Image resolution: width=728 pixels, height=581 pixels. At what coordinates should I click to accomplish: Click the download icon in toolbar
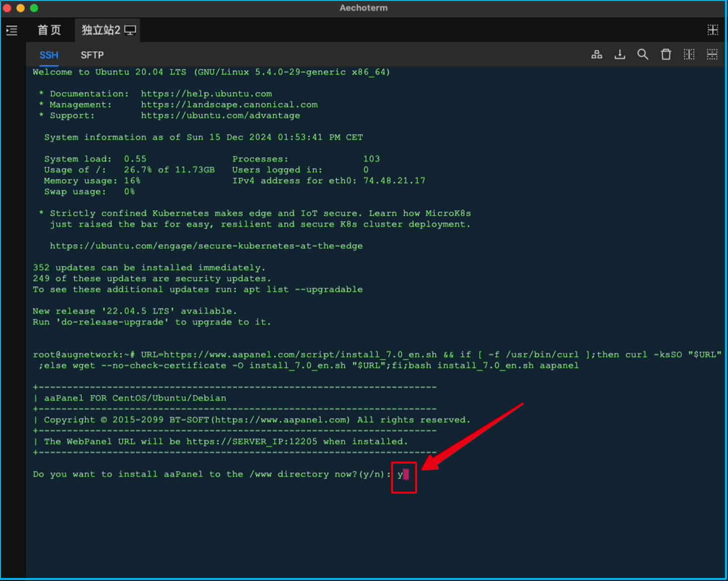point(620,55)
